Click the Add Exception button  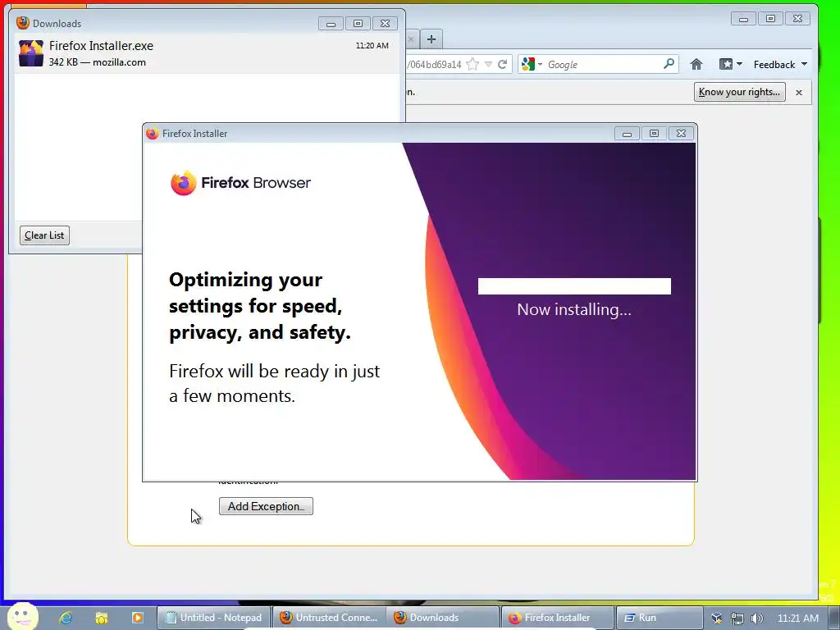266,506
